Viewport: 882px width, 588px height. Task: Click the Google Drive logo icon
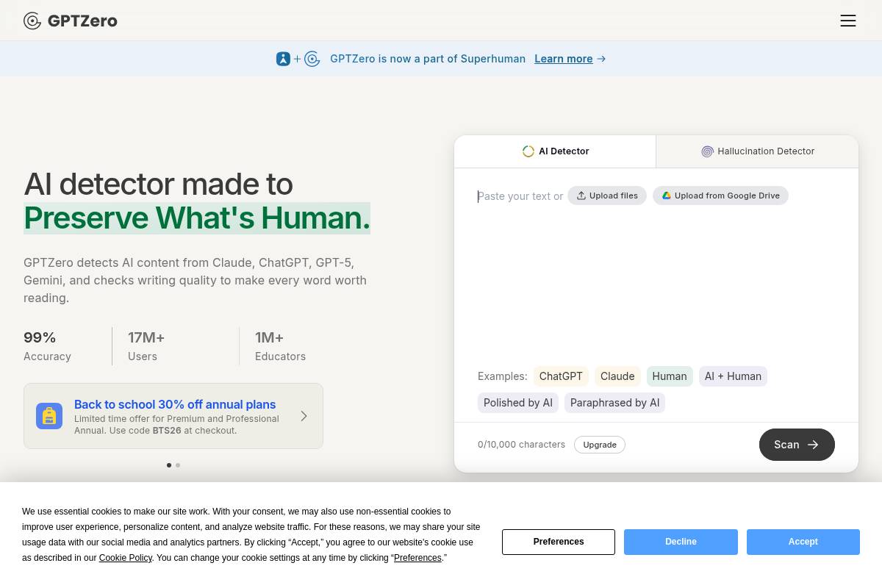point(667,196)
